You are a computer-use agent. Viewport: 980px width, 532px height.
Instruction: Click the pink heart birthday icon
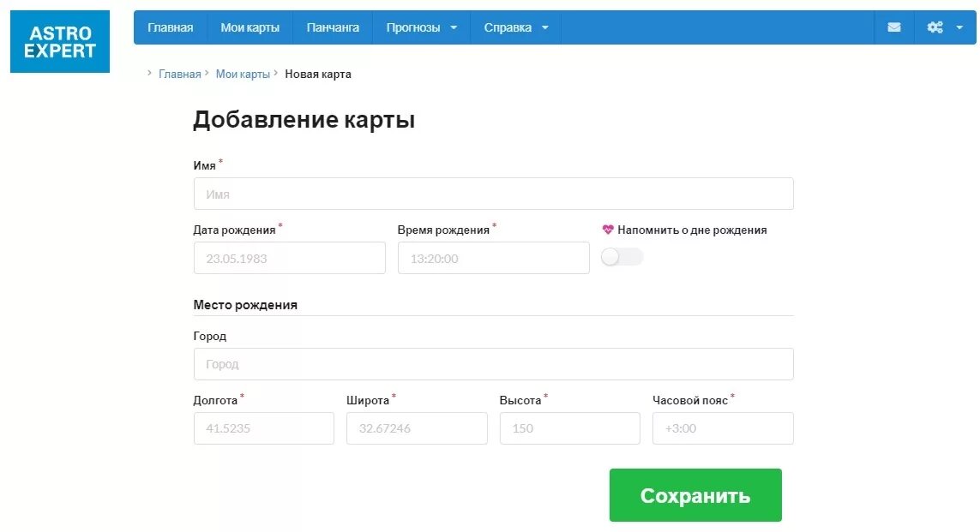coord(608,230)
